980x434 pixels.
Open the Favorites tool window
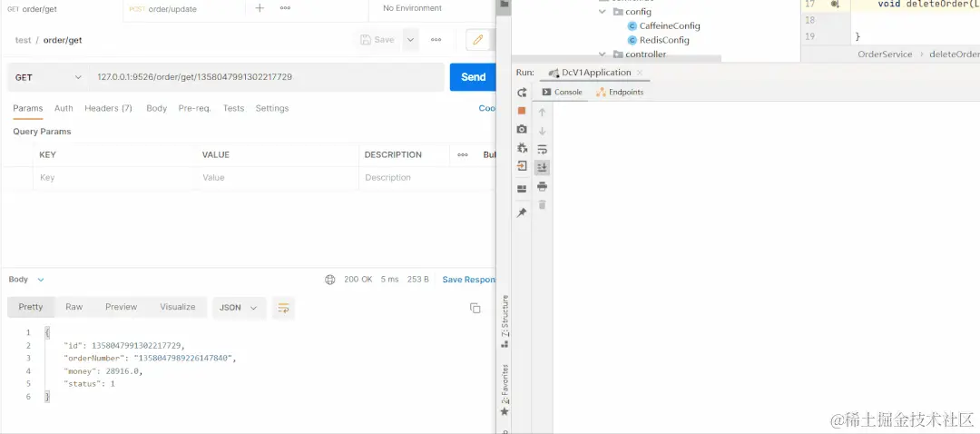(505, 389)
